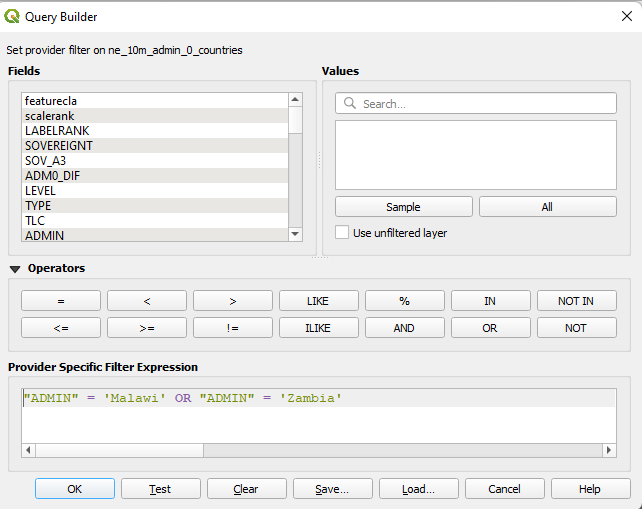This screenshot has height=509, width=642.
Task: Insert the equals operator
Action: [x=61, y=301]
